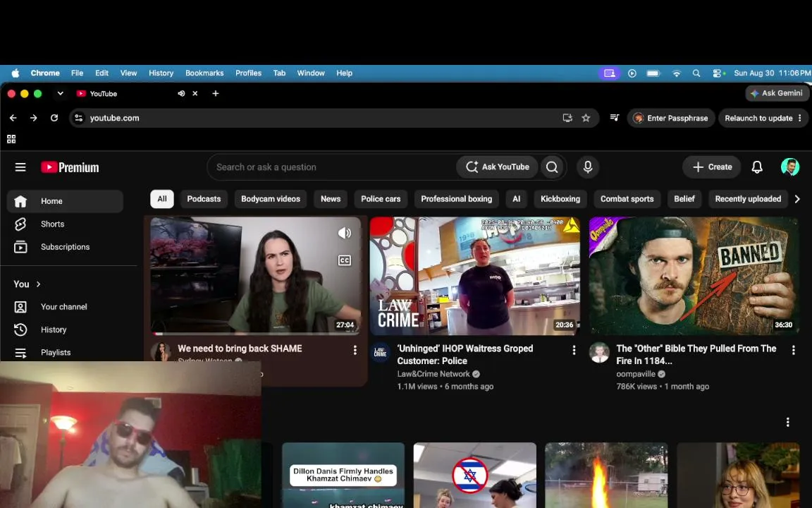
Task: Expand the You section
Action: click(27, 284)
